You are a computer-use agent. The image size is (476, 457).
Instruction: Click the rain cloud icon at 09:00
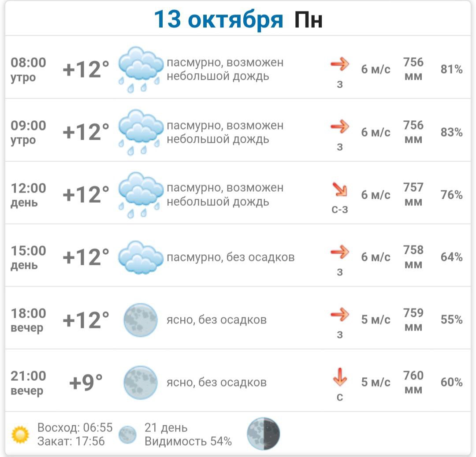pyautogui.click(x=141, y=132)
